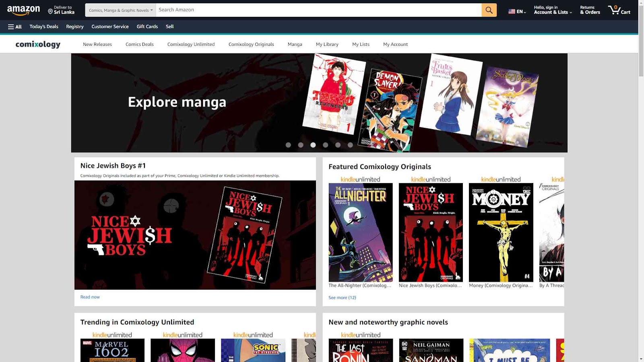644x362 pixels.
Task: Open the Money comic cover thumbnail
Action: 501,232
